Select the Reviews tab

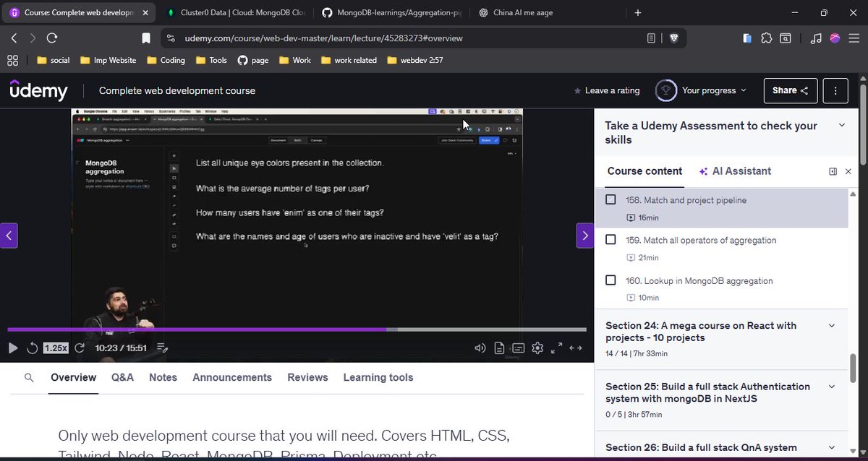[x=307, y=377]
